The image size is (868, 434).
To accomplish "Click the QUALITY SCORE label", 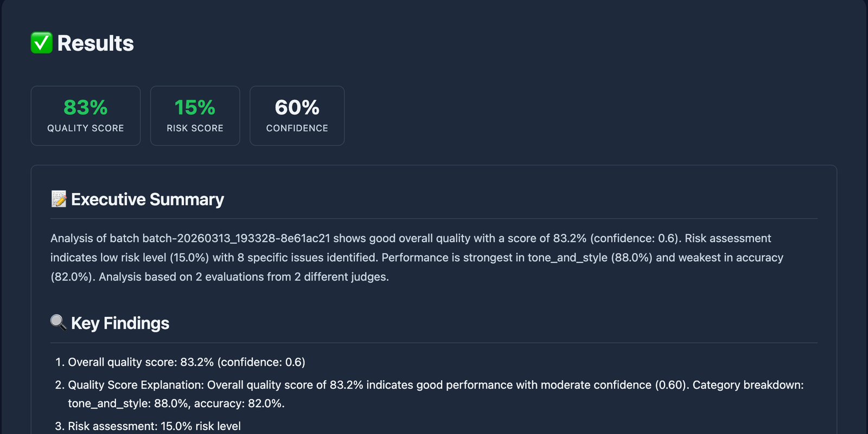I will [86, 128].
